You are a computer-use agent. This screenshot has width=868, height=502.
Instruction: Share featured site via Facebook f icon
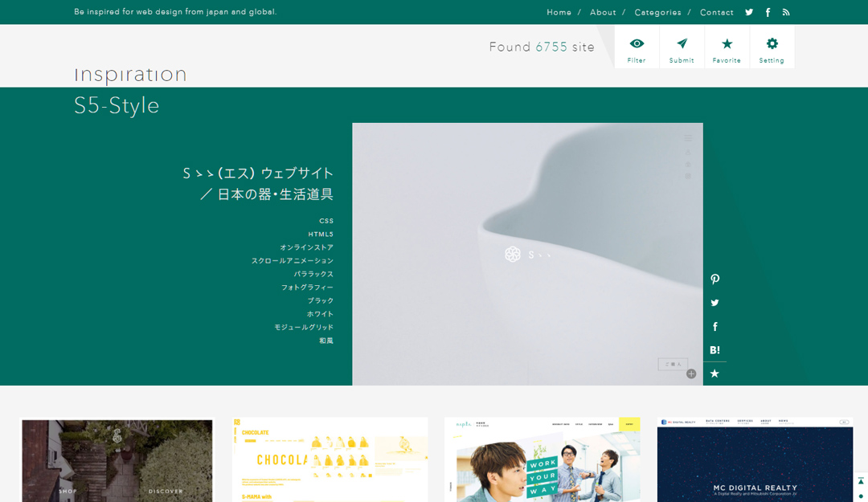(x=714, y=327)
